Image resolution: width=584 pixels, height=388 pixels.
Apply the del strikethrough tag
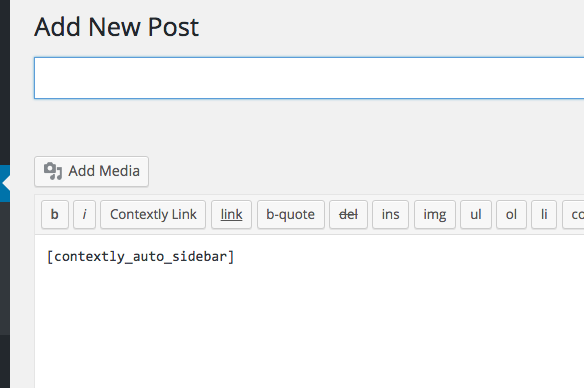point(348,214)
